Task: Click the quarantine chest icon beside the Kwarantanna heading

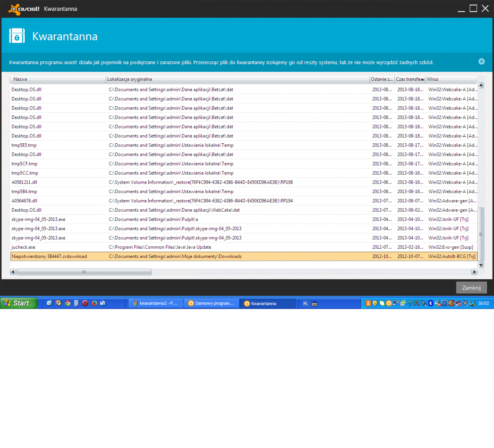Action: pos(17,36)
